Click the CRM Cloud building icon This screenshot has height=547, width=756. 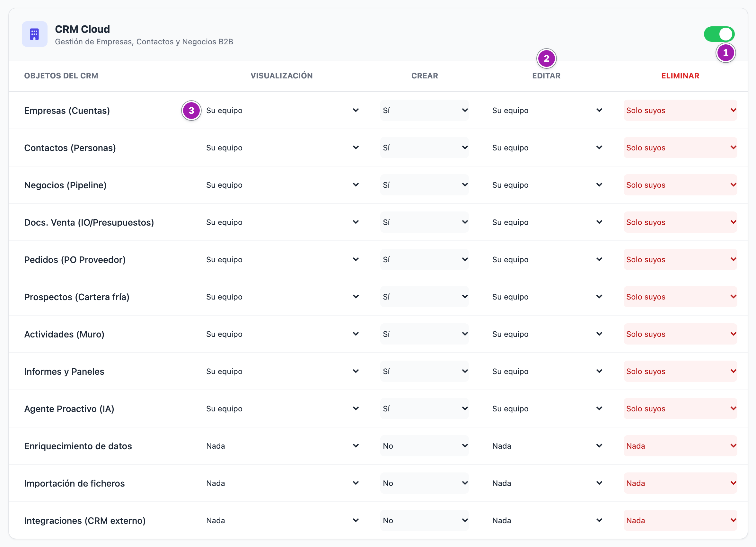[35, 34]
